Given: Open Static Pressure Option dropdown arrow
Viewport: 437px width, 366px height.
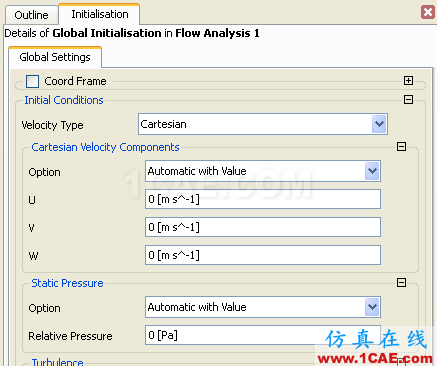Looking at the screenshot, I should 372,307.
